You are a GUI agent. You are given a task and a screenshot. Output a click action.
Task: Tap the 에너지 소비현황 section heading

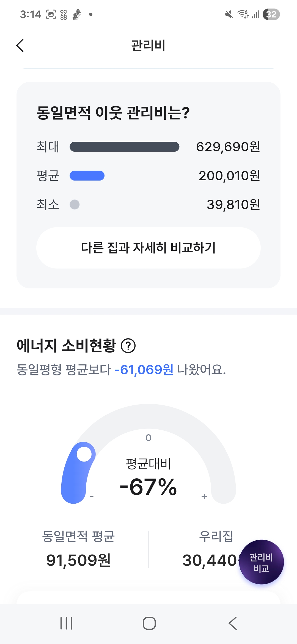tap(67, 346)
